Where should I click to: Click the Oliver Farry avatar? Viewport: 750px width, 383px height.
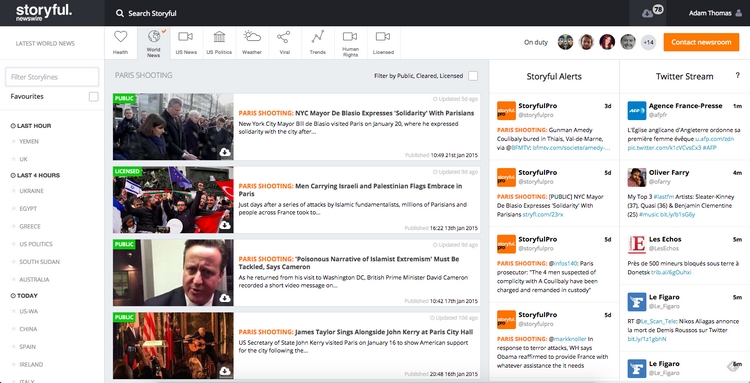click(637, 177)
